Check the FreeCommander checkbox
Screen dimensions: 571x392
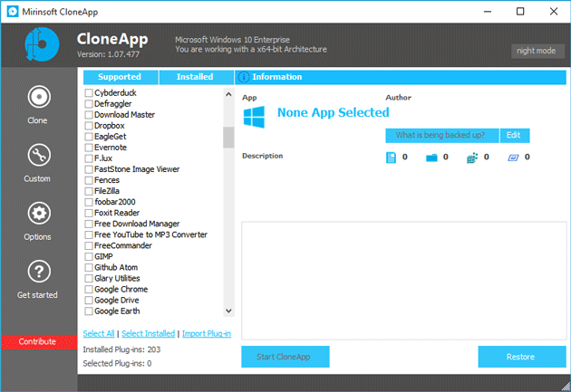click(89, 246)
